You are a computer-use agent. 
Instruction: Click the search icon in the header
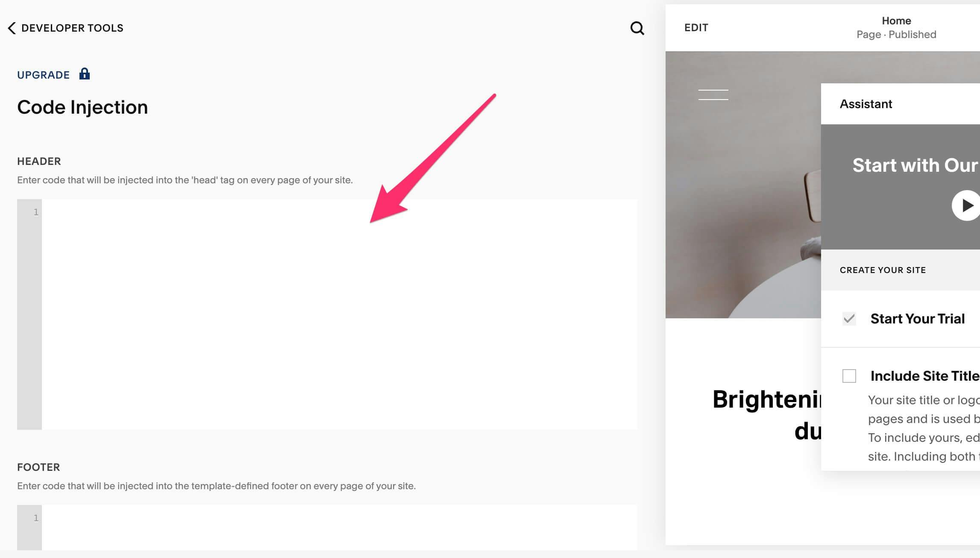click(637, 28)
